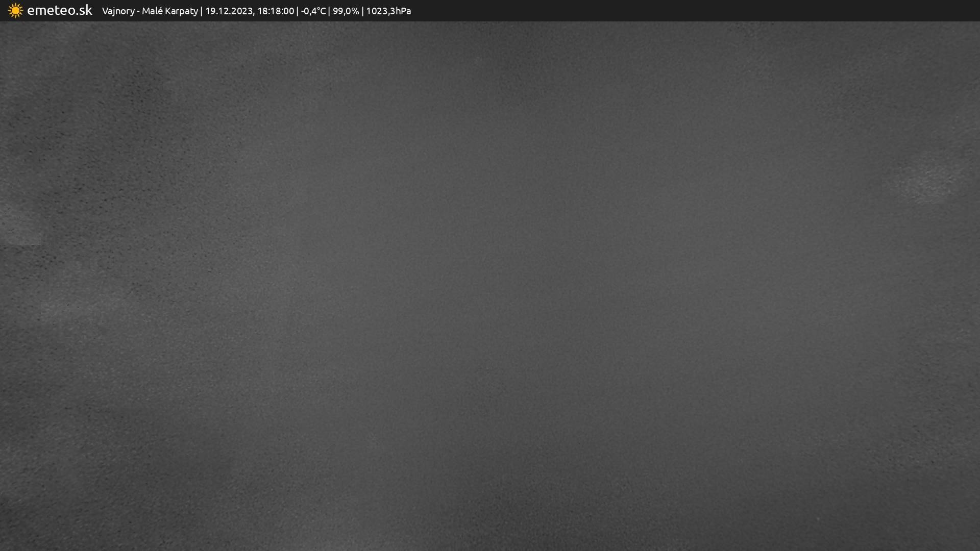Image resolution: width=980 pixels, height=551 pixels.
Task: Click the humidity value 99,0%
Action: 346,11
